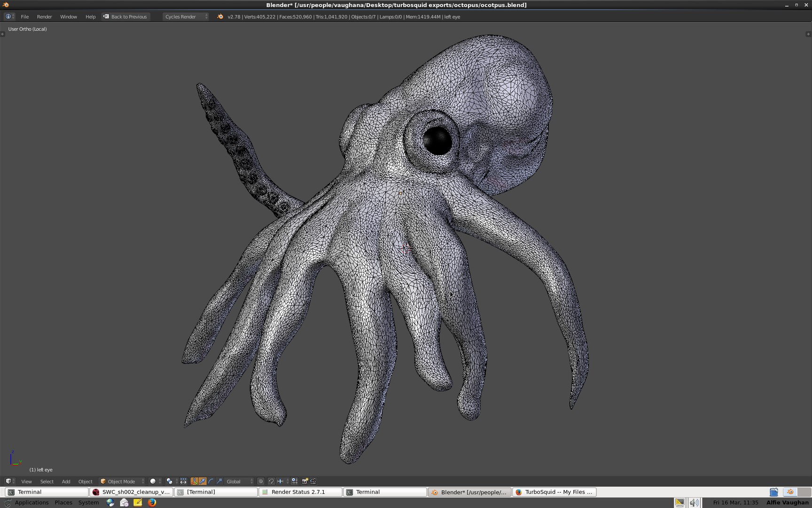Toggle the 3D manipulator widget
Viewport: 812px width, 508px height.
(194, 481)
